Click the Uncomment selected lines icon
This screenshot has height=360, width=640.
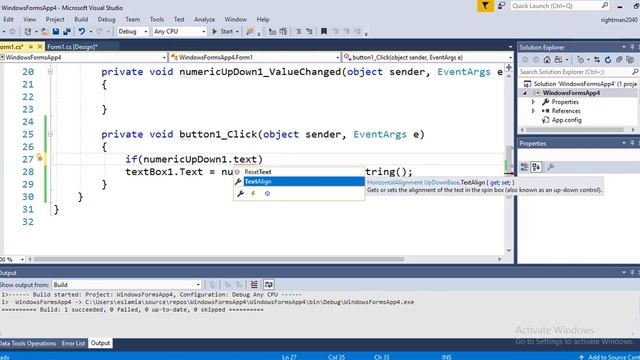[x=309, y=31]
